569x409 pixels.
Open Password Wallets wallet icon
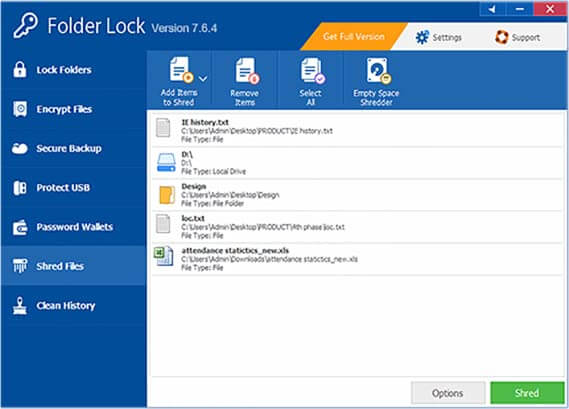click(20, 228)
